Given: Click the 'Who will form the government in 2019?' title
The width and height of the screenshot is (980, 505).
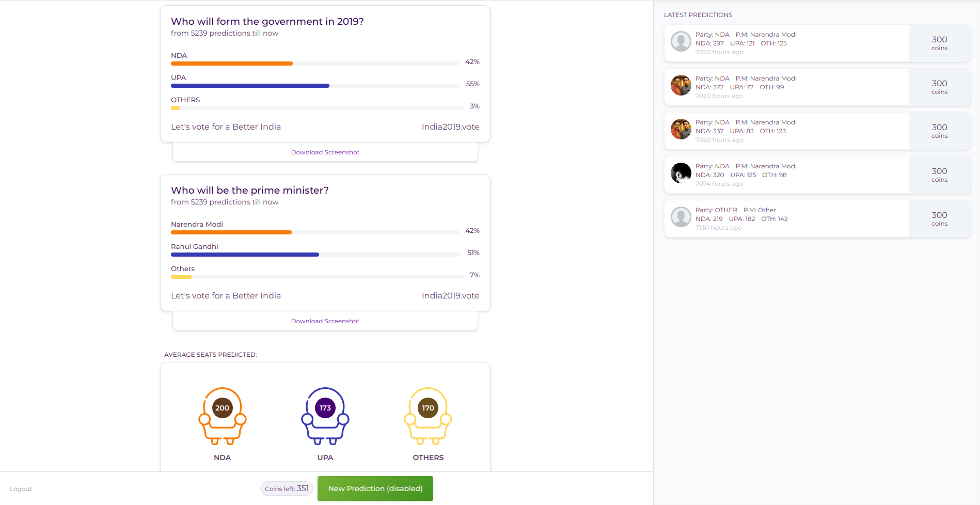Looking at the screenshot, I should point(267,22).
